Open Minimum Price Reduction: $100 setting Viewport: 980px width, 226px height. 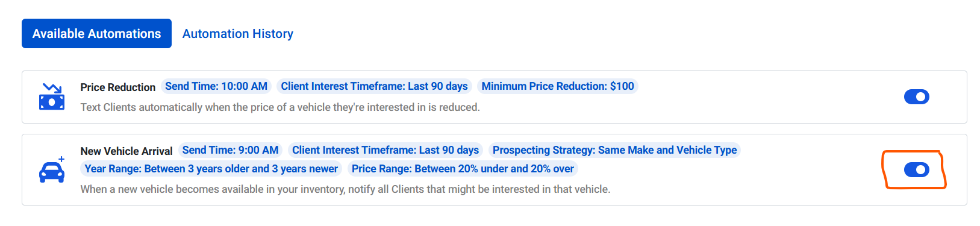pyautogui.click(x=558, y=86)
